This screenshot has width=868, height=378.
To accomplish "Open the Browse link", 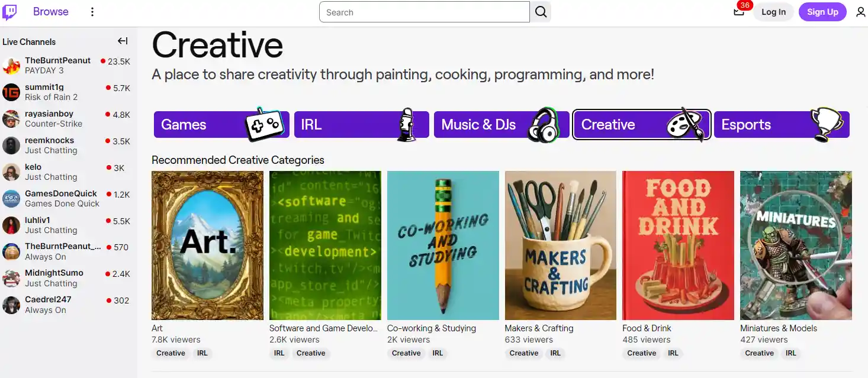I will (x=51, y=12).
